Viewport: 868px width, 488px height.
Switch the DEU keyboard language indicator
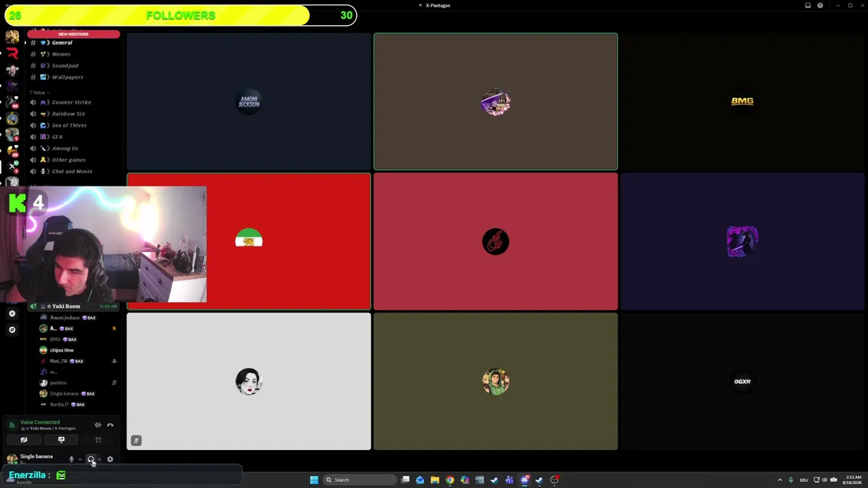tap(803, 480)
